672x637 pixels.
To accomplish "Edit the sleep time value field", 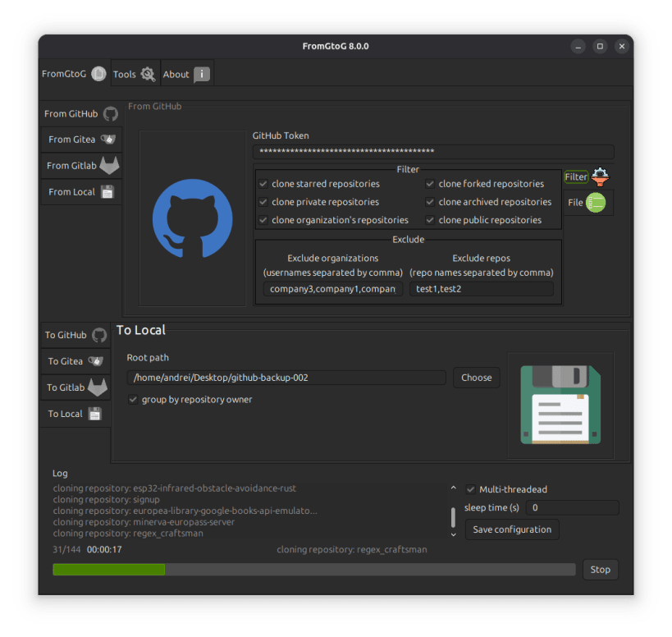I will point(572,507).
